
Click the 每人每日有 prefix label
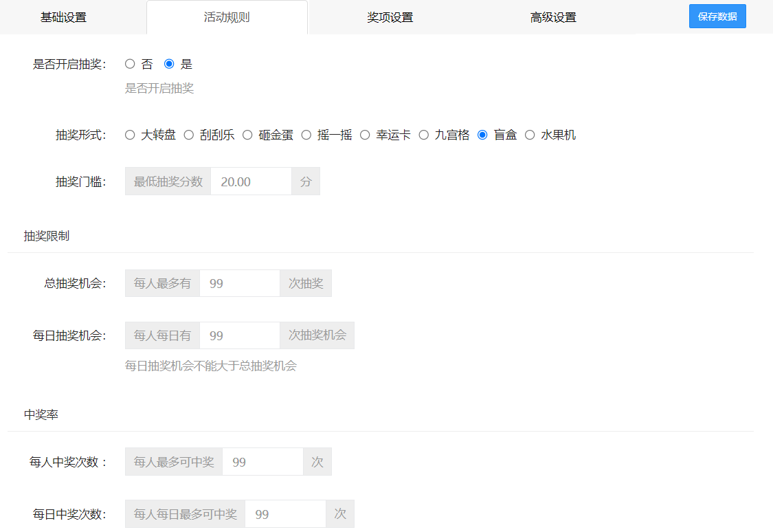pos(162,335)
